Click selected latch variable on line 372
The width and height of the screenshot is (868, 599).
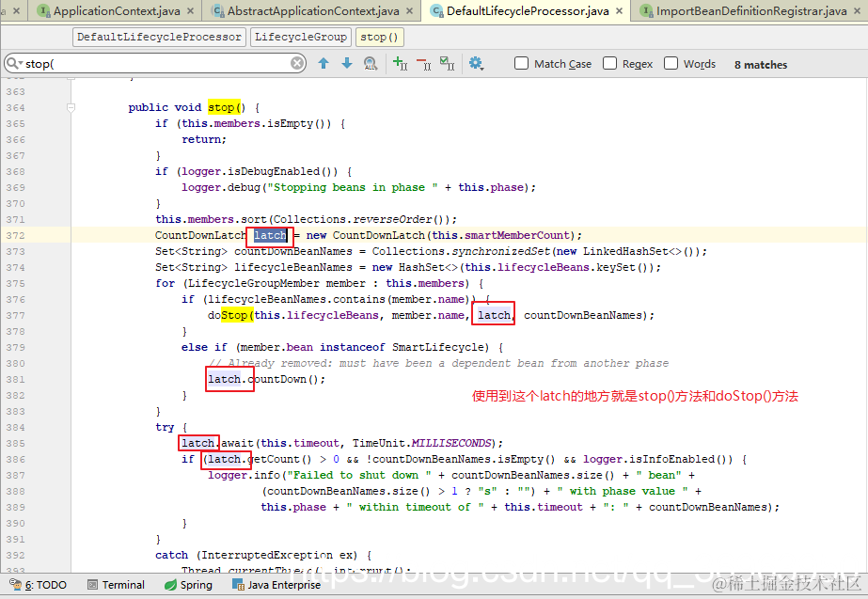pyautogui.click(x=270, y=235)
